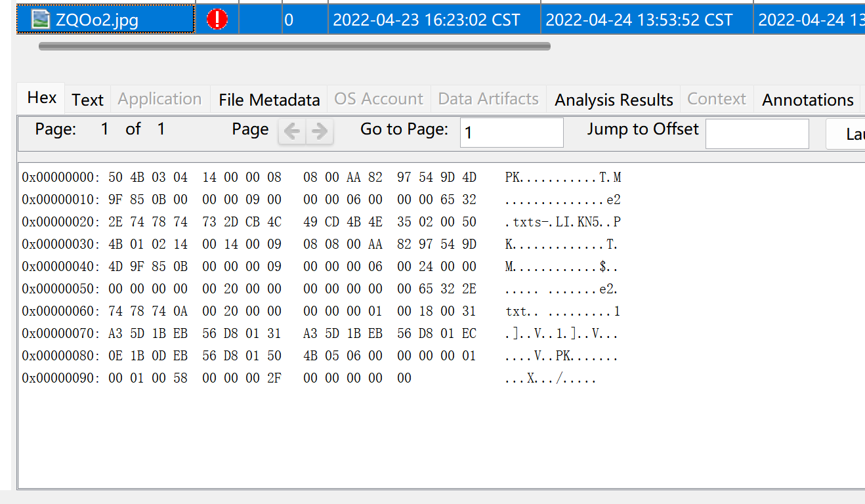Click the 2022-04-24 13:53:52 CST timestamp cell
The height and width of the screenshot is (504, 865).
tap(646, 20)
